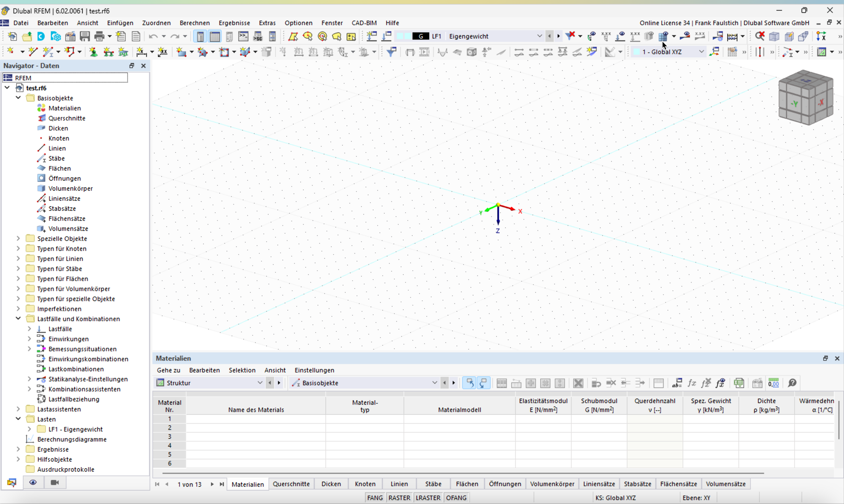Toggle show loads eye icon in toolbar
This screenshot has height=504, width=844.
click(620, 36)
